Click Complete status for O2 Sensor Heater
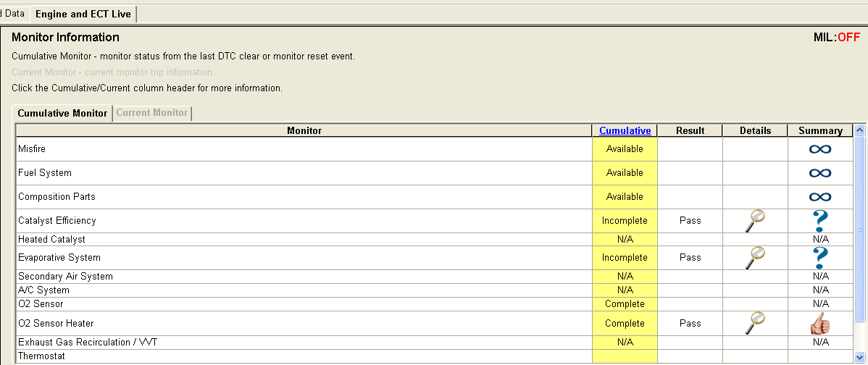 [x=625, y=323]
